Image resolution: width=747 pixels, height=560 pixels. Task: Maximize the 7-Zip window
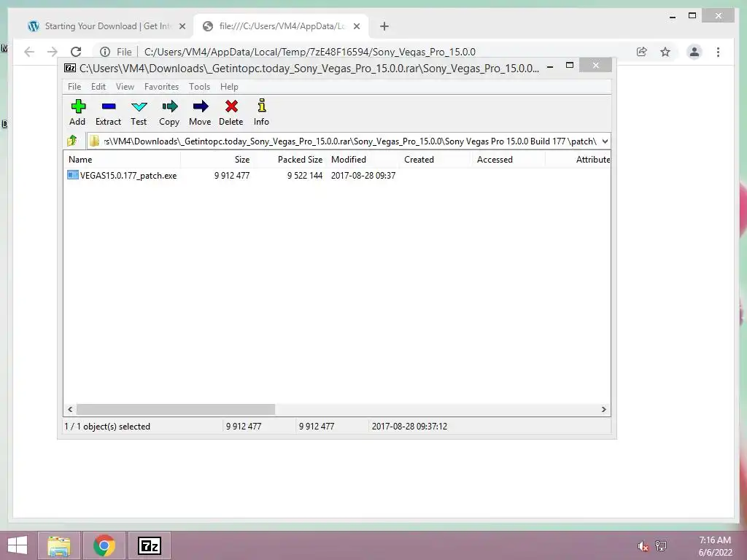coord(569,65)
